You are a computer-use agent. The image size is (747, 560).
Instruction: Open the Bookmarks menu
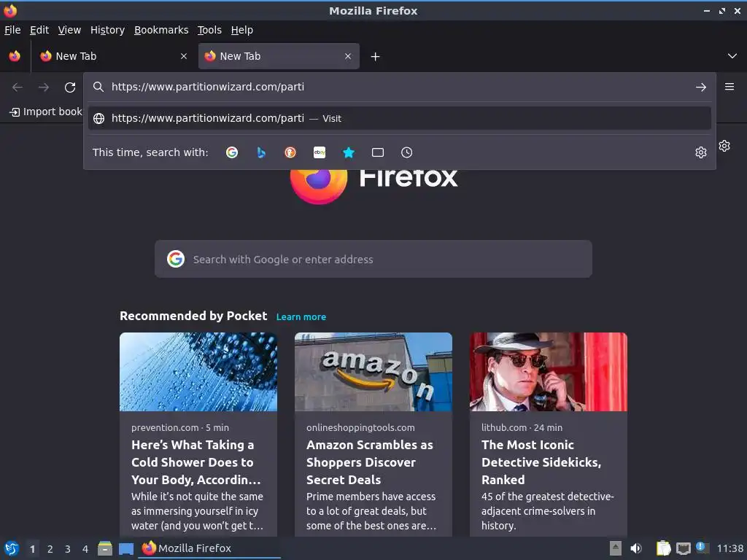pos(161,30)
